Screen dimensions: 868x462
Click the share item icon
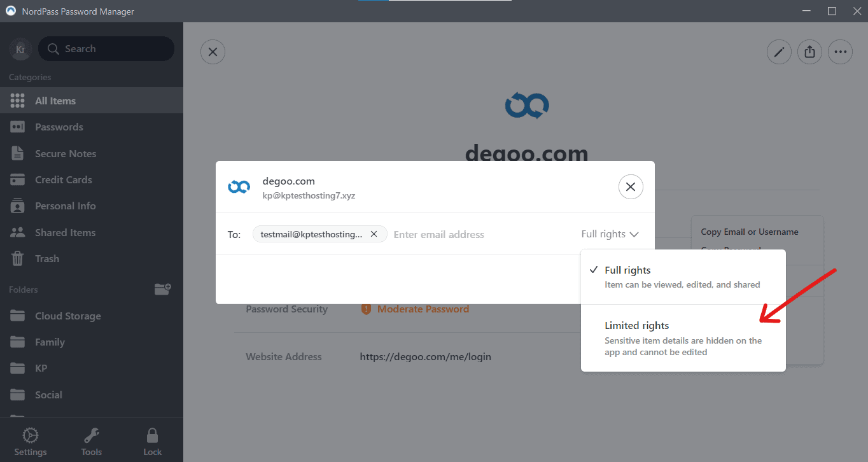pos(809,52)
